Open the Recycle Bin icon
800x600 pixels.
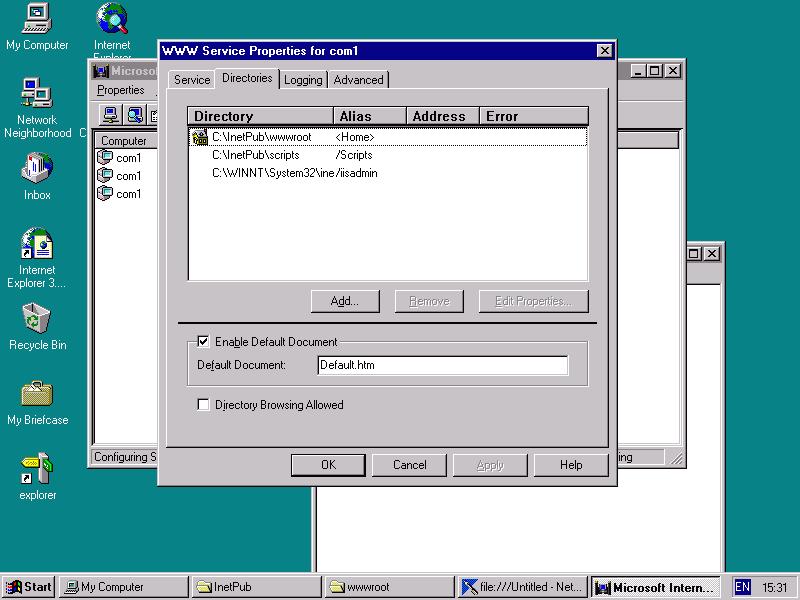pos(37,319)
